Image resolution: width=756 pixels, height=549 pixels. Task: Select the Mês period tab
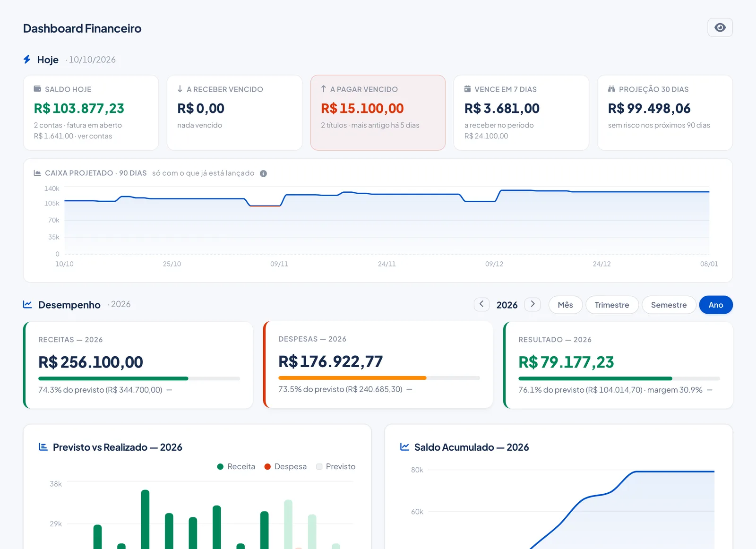click(565, 305)
